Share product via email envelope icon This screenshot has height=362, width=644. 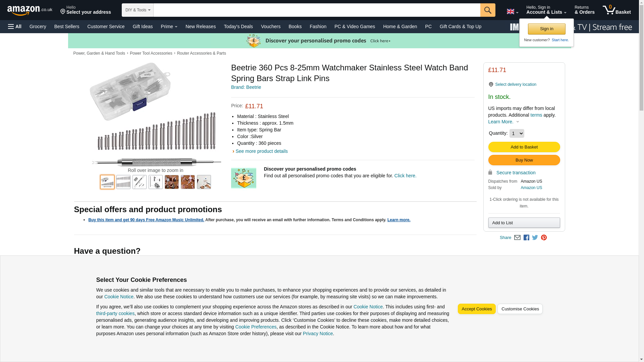click(x=517, y=238)
